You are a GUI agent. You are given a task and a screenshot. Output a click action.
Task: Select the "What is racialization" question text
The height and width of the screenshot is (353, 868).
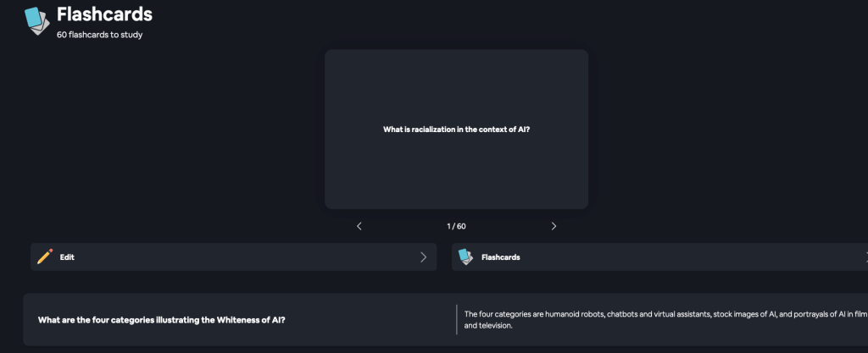point(456,130)
